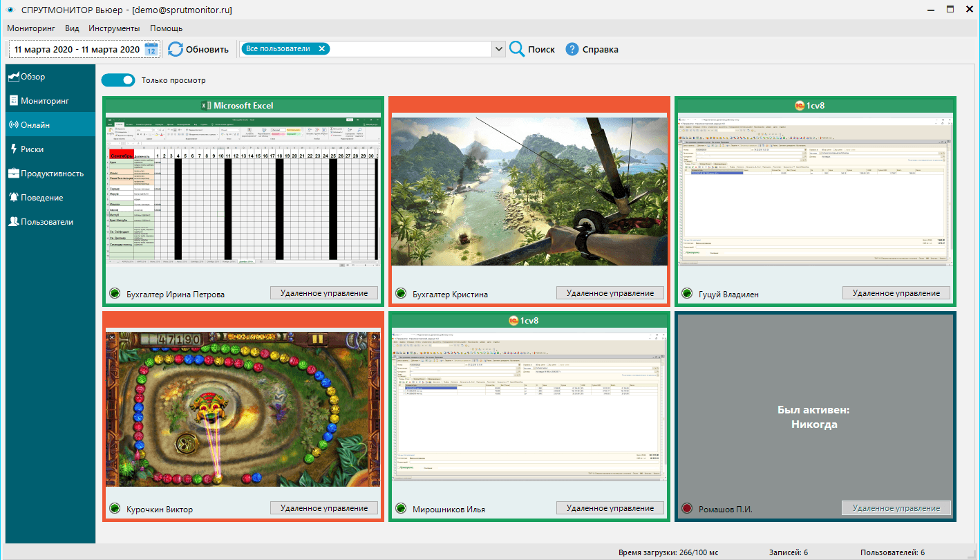Click the green status dot for Бухгалтер Кристина
The image size is (980, 560).
pyautogui.click(x=401, y=294)
